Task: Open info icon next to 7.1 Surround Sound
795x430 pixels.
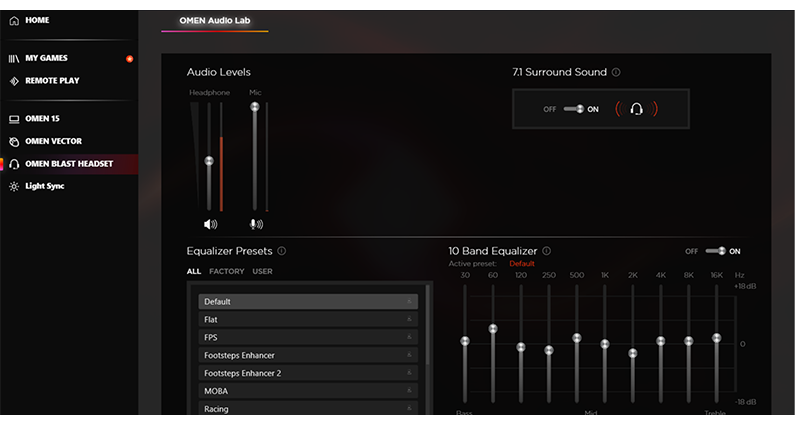Action: click(616, 73)
